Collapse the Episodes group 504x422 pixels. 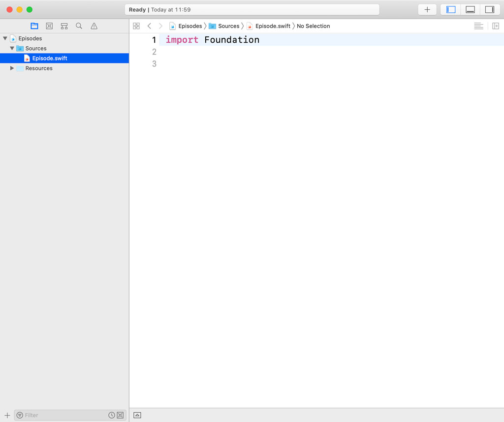[x=5, y=38]
